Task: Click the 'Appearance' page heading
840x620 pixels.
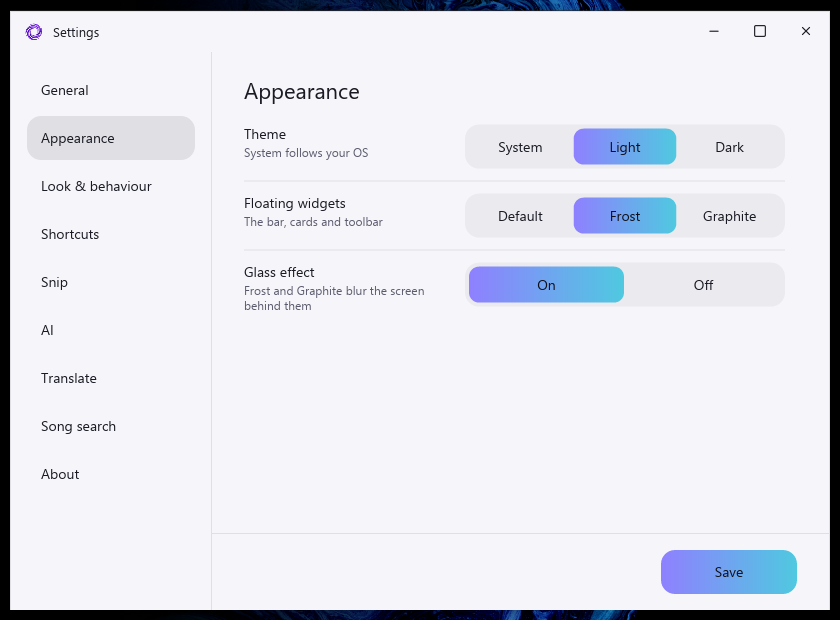Action: point(302,92)
